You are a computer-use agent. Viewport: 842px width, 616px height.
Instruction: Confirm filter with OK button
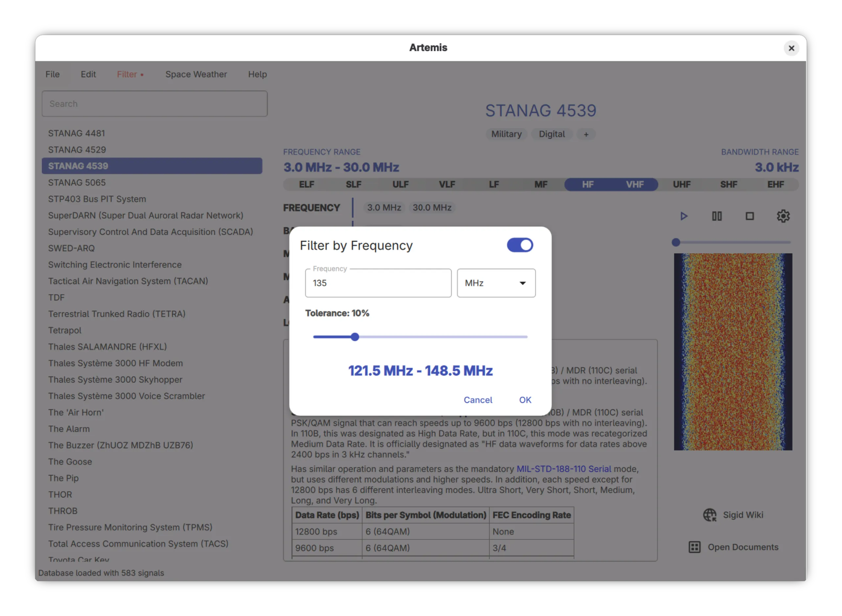coord(525,400)
